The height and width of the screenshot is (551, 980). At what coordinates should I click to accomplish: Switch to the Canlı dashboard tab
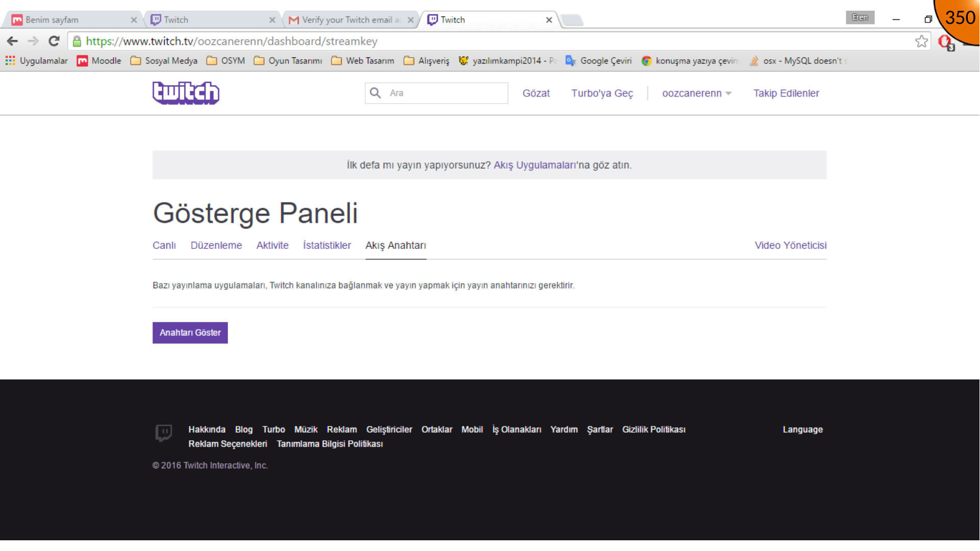[x=164, y=245]
